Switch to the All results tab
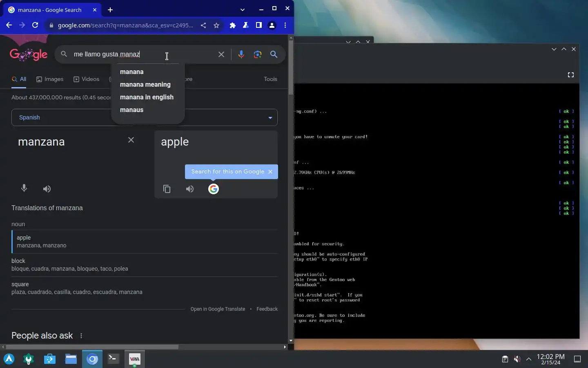 tap(19, 79)
